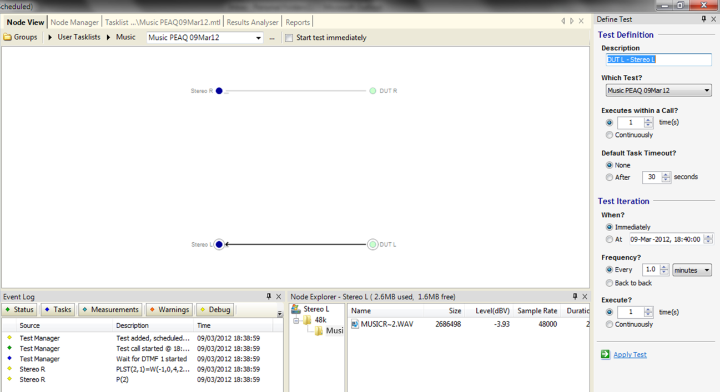Enable Start test immediately checkbox

(289, 38)
